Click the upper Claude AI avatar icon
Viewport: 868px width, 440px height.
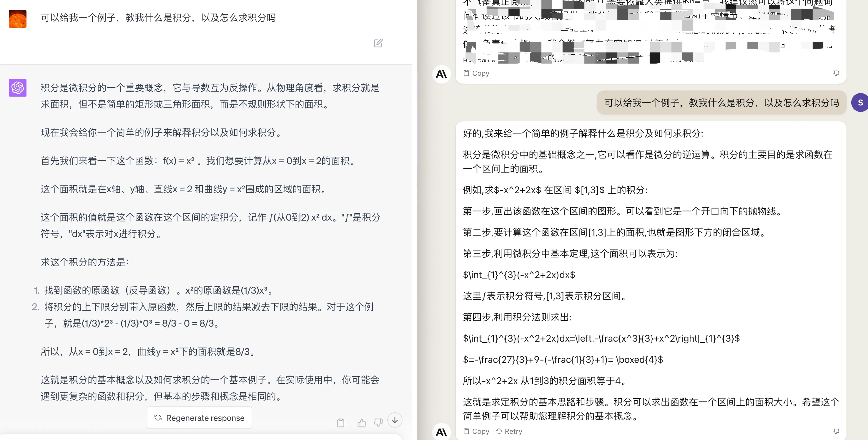click(x=441, y=74)
